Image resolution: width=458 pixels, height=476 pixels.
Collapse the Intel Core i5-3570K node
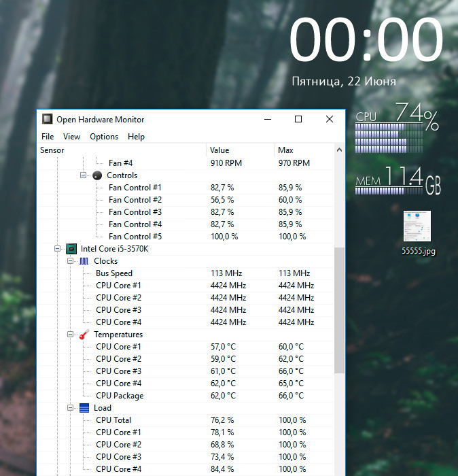(x=57, y=249)
